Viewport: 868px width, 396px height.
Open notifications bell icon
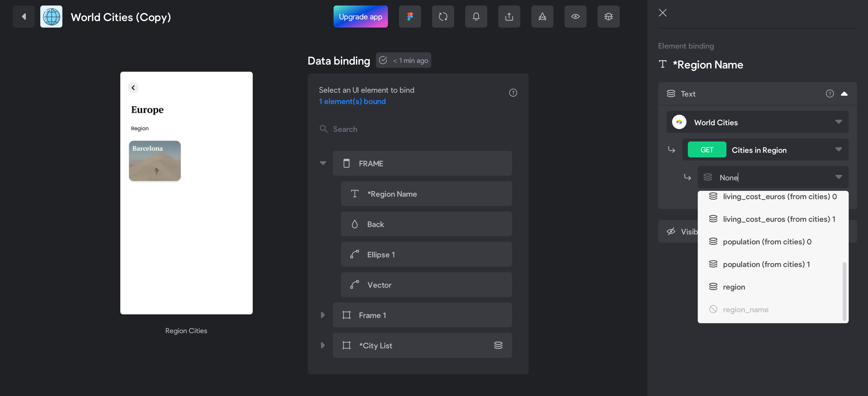coord(476,17)
